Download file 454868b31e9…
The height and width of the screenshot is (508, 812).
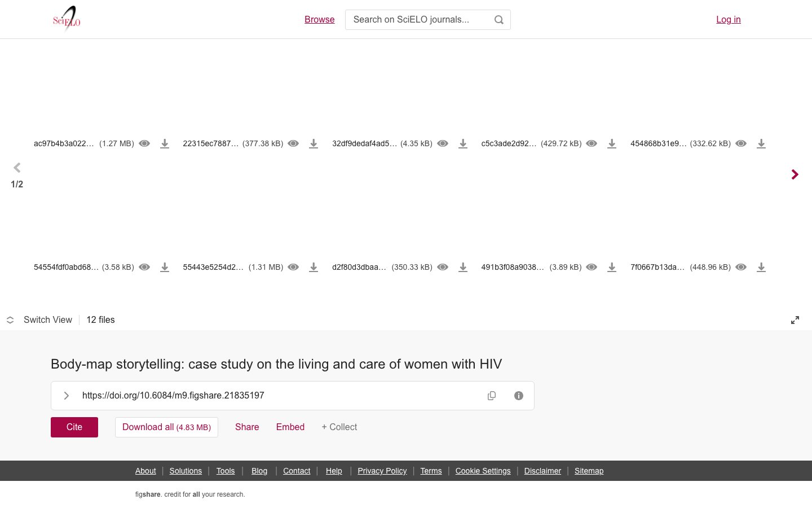tap(761, 143)
